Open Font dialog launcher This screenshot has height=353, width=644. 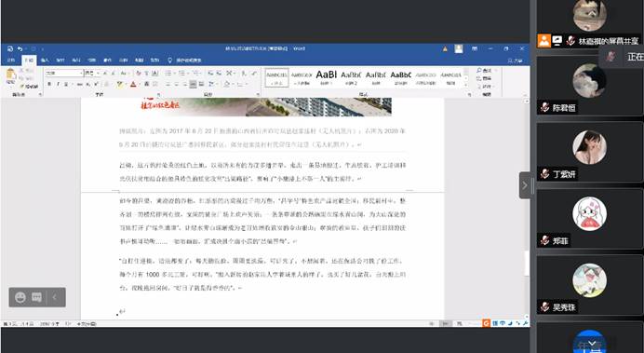click(158, 94)
